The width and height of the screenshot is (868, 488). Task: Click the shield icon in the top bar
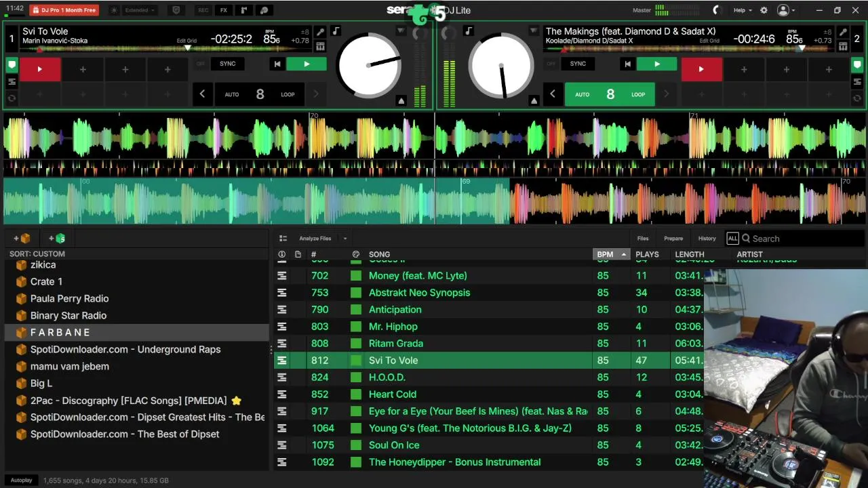click(176, 10)
